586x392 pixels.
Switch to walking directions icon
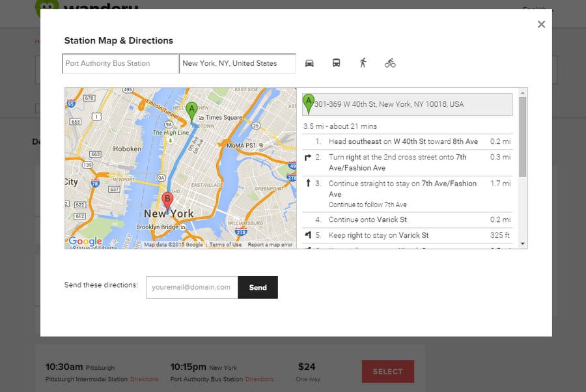pyautogui.click(x=363, y=63)
